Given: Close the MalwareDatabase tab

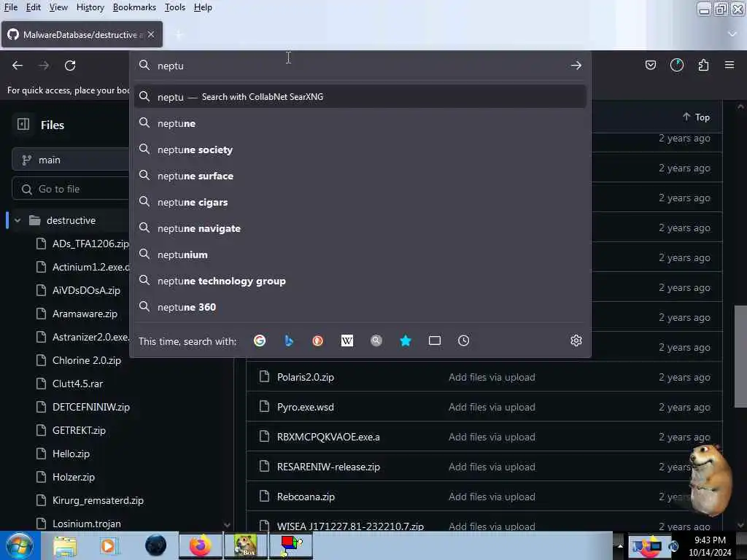Looking at the screenshot, I should coord(151,34).
